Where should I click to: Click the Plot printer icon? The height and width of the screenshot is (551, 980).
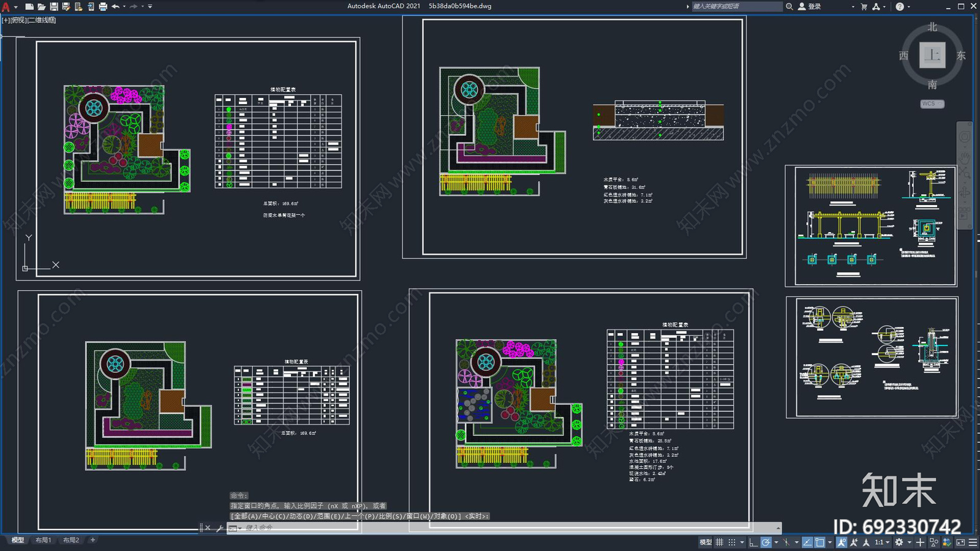point(103,7)
